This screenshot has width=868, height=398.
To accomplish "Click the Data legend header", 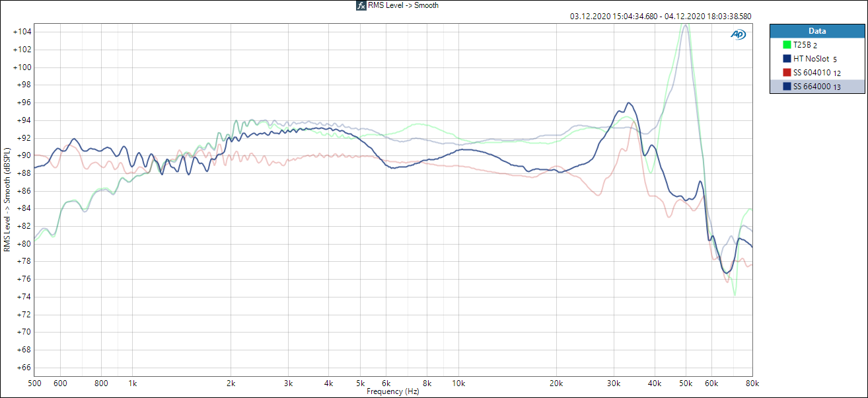I will [x=817, y=31].
